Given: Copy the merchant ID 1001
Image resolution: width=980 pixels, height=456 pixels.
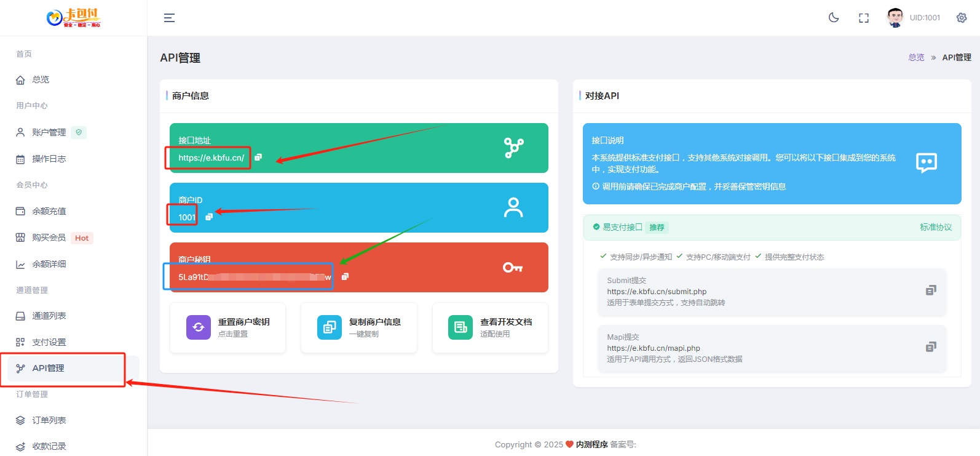Looking at the screenshot, I should (209, 217).
